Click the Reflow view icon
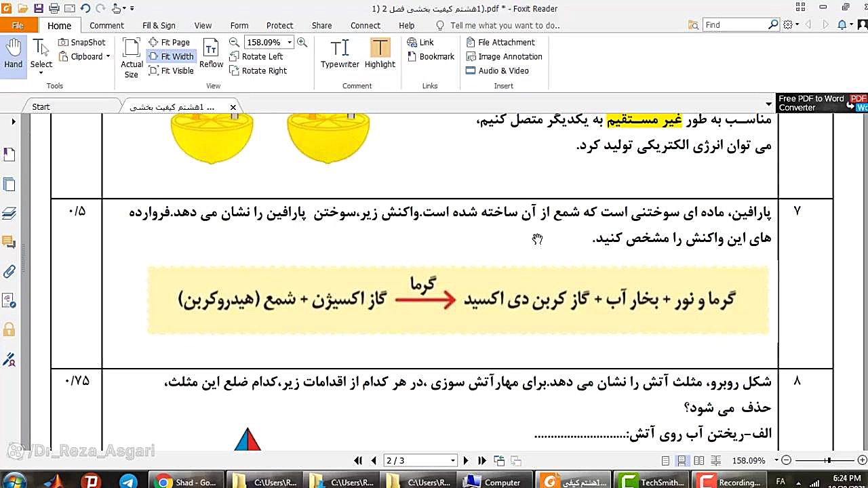The width and height of the screenshot is (868, 488). coord(211,54)
